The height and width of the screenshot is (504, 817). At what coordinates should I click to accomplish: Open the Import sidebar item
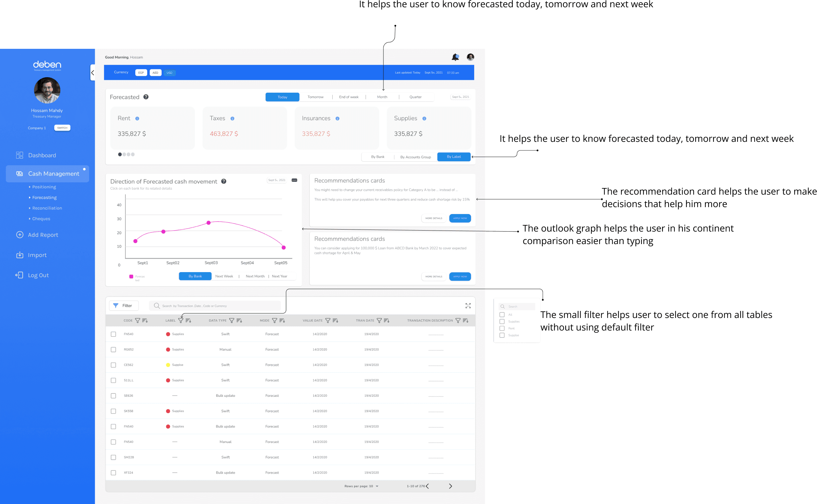click(x=37, y=255)
